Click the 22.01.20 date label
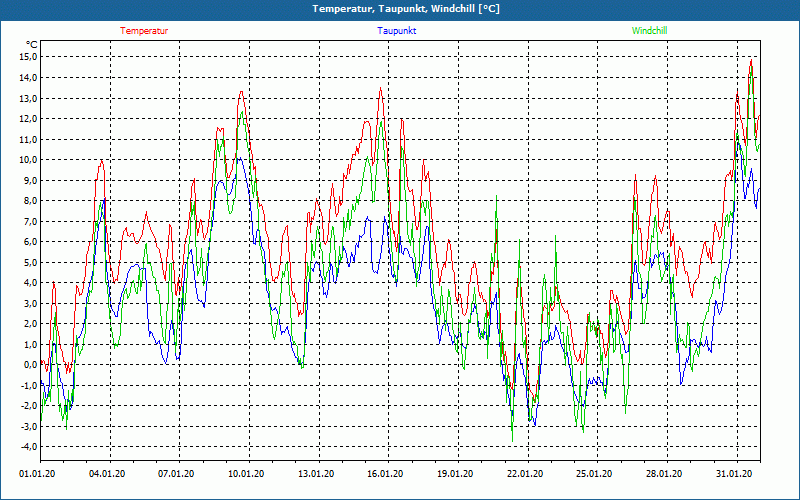This screenshot has height=500, width=800. pyautogui.click(x=524, y=474)
